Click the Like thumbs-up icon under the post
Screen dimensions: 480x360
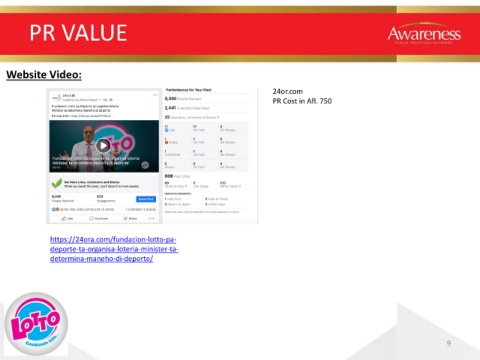click(64, 219)
